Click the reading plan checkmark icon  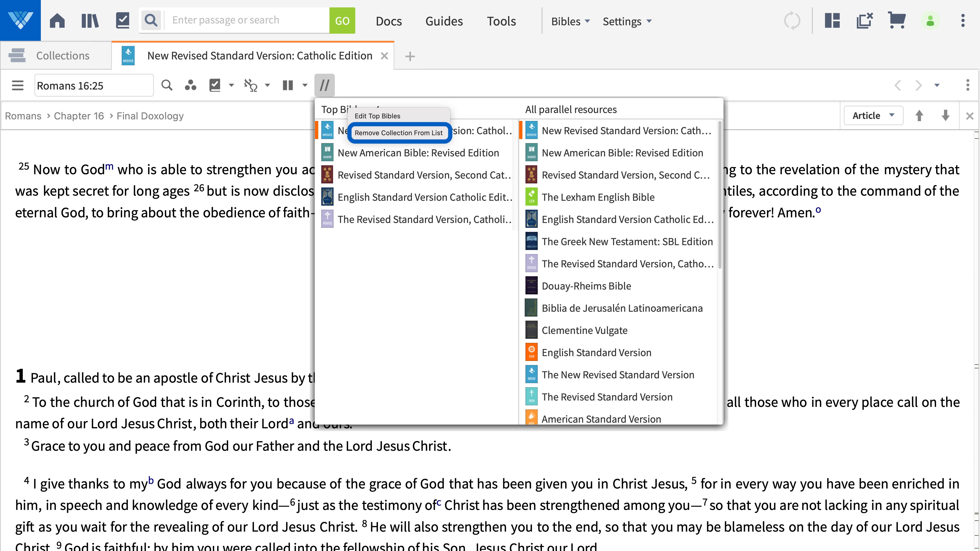coord(215,85)
